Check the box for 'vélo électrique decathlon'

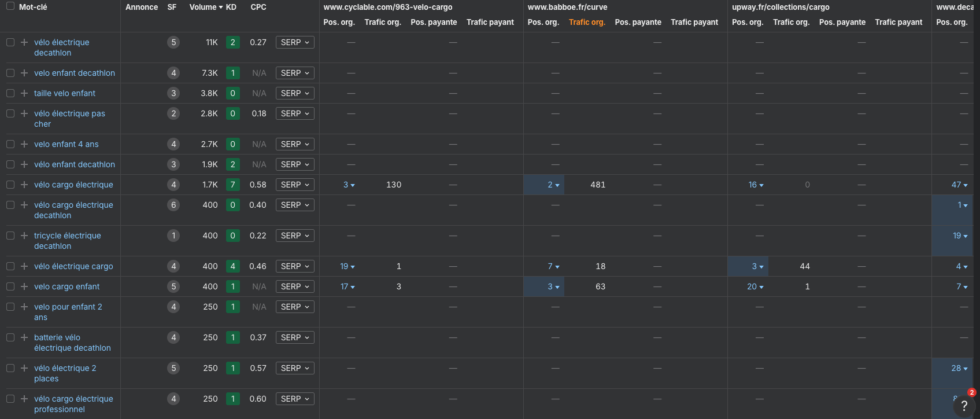click(10, 42)
